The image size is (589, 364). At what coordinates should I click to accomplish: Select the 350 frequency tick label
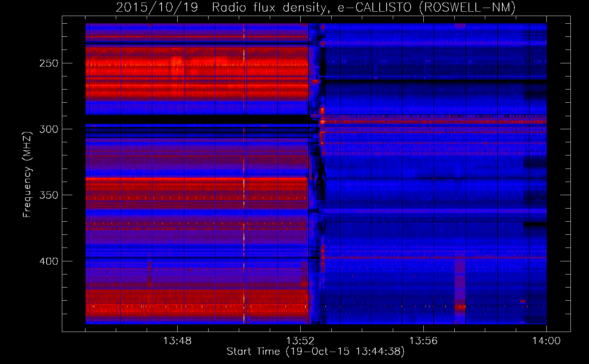tap(48, 195)
